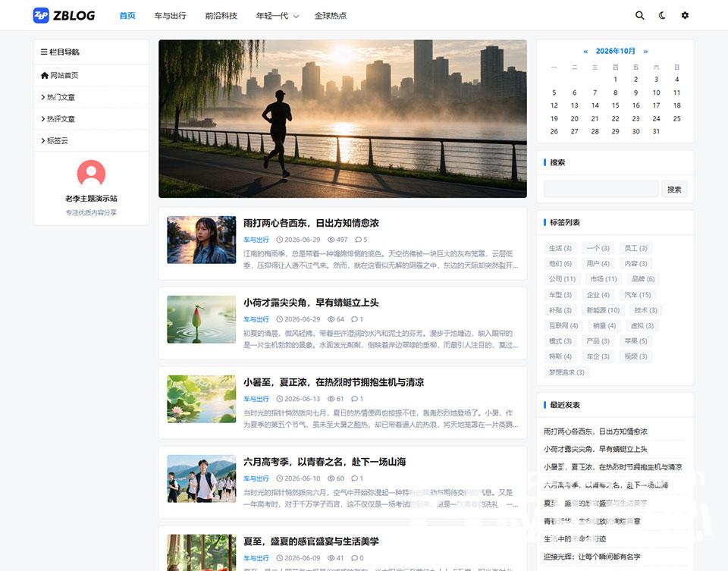The width and height of the screenshot is (728, 571).
Task: Select the 梦想追求 (3) tag
Action: point(566,372)
